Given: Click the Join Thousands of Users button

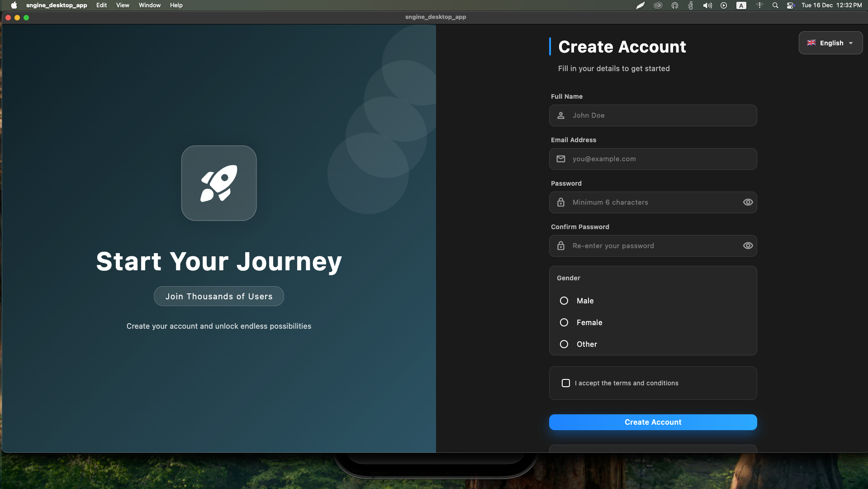Looking at the screenshot, I should click(218, 296).
